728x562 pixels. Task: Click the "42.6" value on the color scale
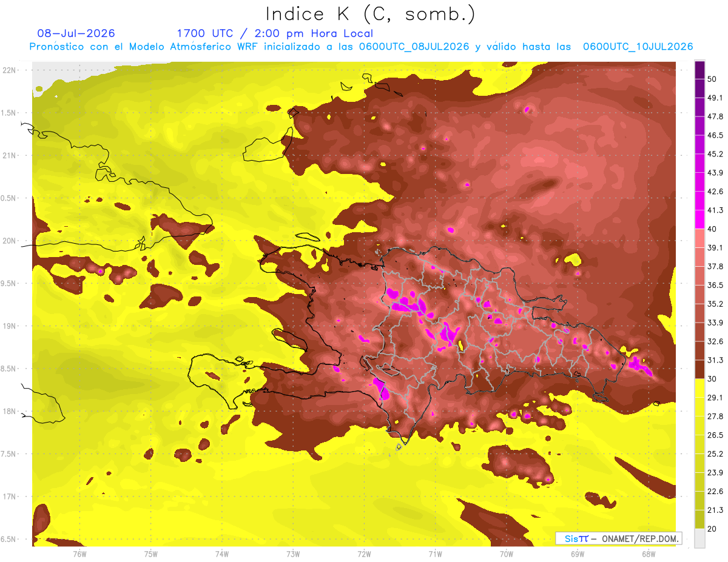[715, 192]
